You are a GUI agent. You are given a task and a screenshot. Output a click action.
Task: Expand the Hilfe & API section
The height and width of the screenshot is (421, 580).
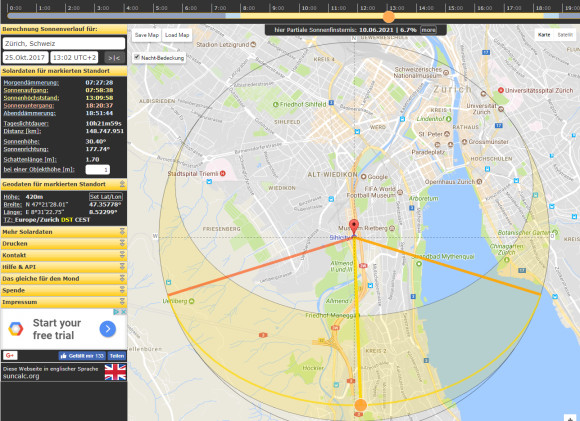tap(64, 267)
